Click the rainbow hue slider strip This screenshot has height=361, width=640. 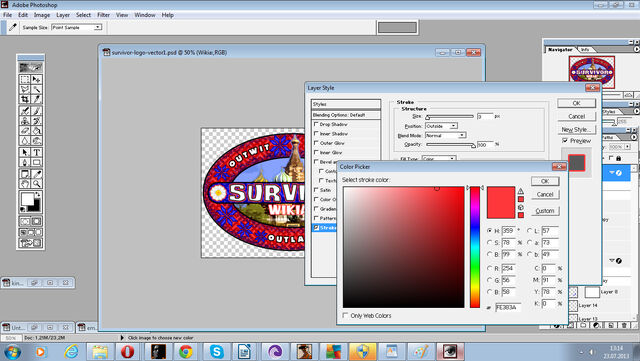pyautogui.click(x=475, y=247)
